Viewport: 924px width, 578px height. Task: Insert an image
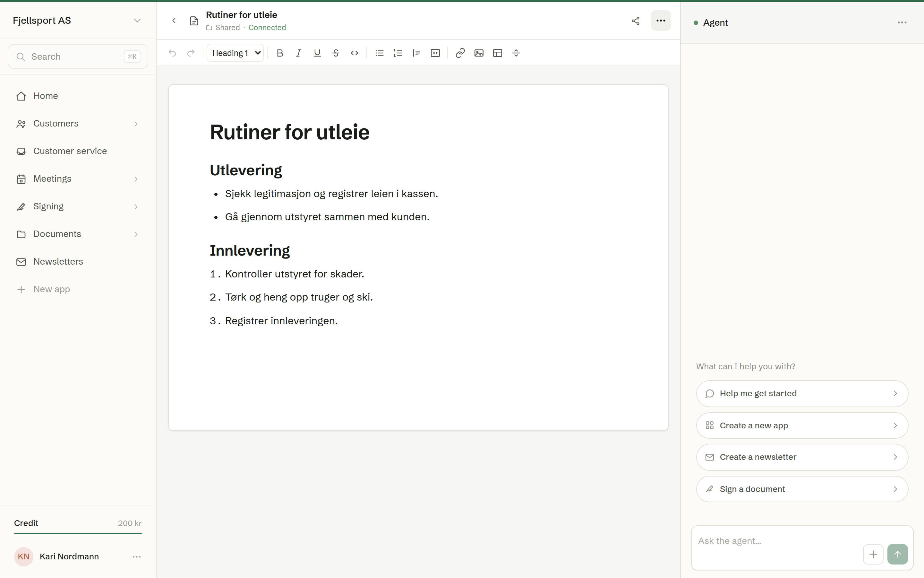[479, 53]
